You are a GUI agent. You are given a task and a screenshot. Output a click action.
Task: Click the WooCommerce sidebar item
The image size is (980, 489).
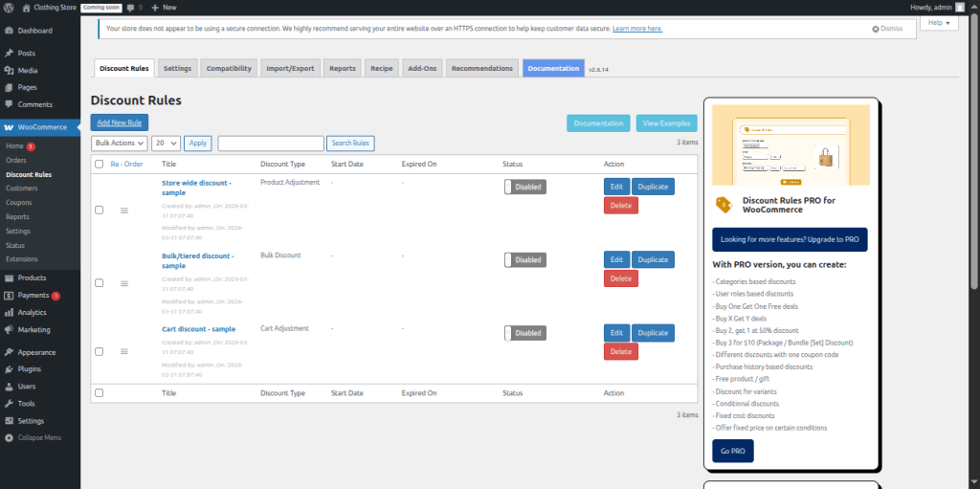(x=40, y=127)
